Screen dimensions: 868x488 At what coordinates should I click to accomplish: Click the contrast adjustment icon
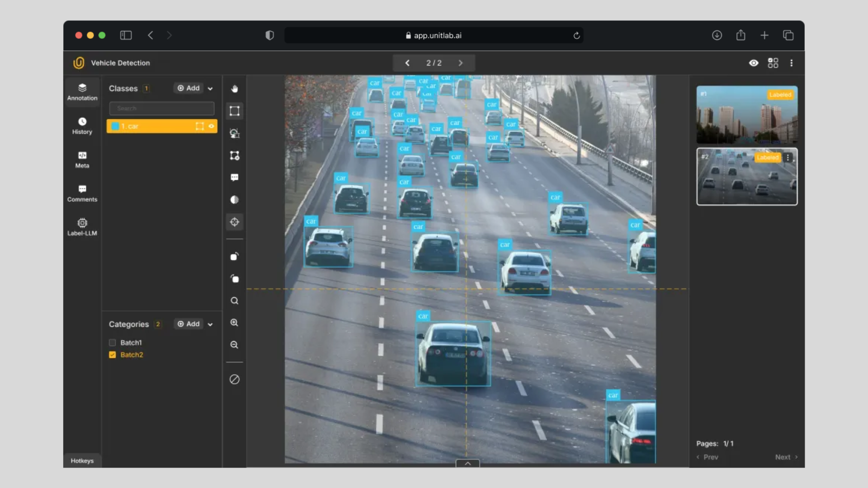pyautogui.click(x=234, y=200)
